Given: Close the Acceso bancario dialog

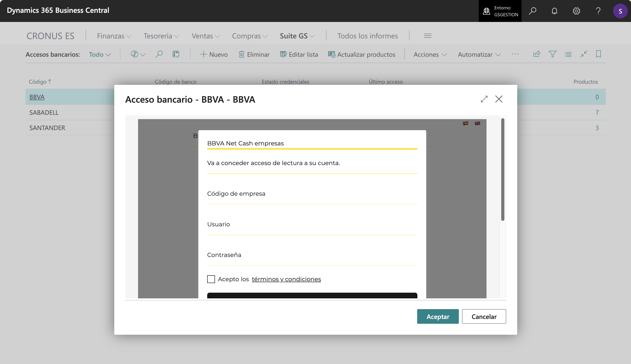Looking at the screenshot, I should pyautogui.click(x=499, y=99).
